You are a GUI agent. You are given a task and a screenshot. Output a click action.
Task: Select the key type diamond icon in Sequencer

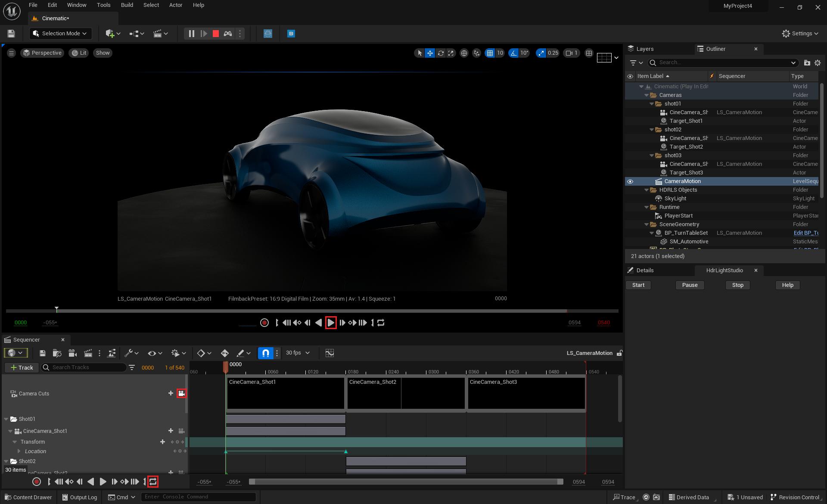click(200, 353)
